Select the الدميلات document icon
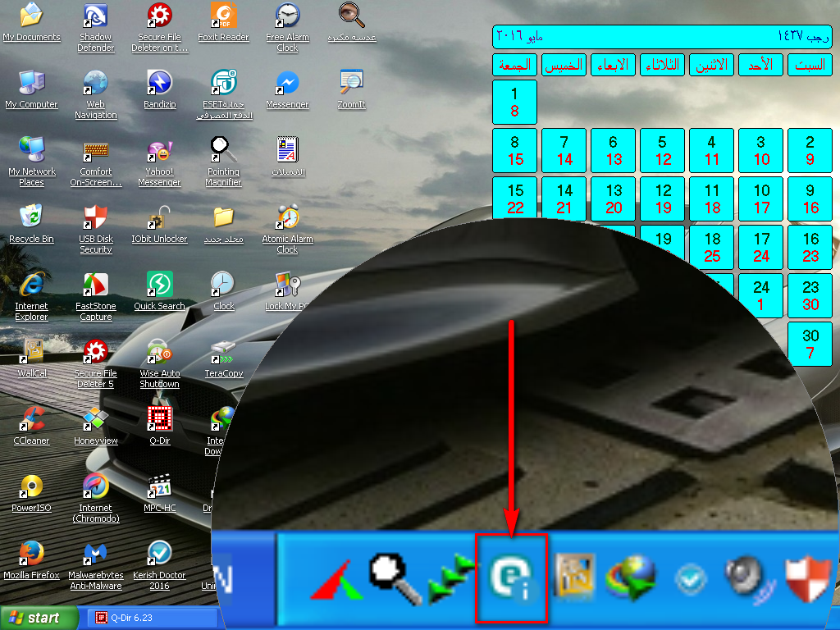The width and height of the screenshot is (840, 630). 288,157
